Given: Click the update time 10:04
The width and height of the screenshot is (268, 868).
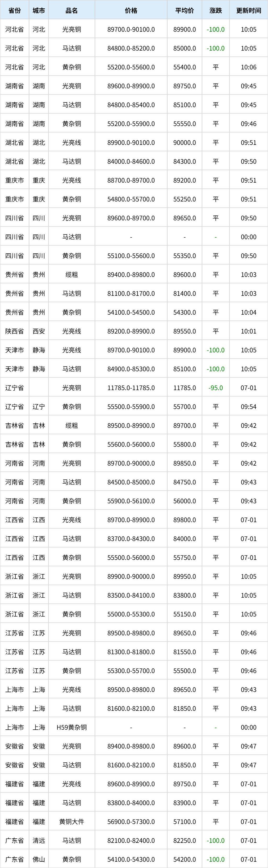Looking at the screenshot, I should 248,312.
